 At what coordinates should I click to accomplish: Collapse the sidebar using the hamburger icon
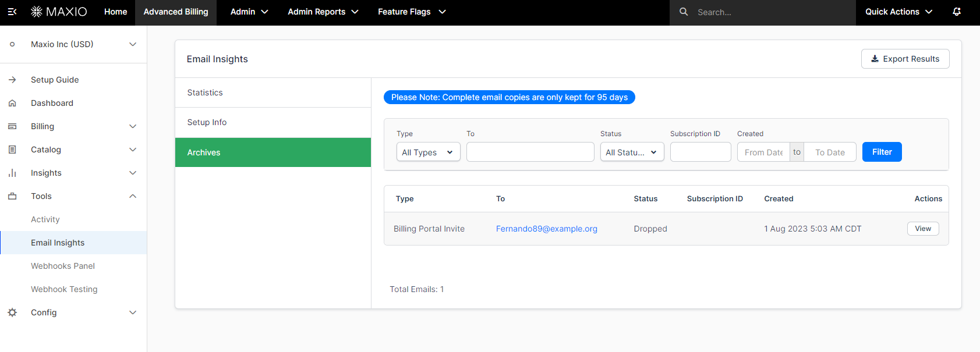click(12, 12)
